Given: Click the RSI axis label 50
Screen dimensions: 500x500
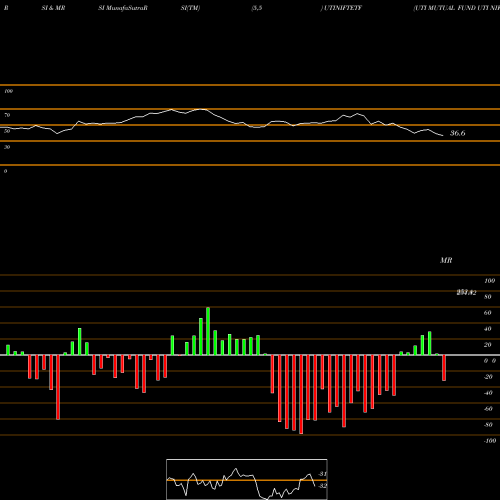Looking at the screenshot, I should pos(7,131).
